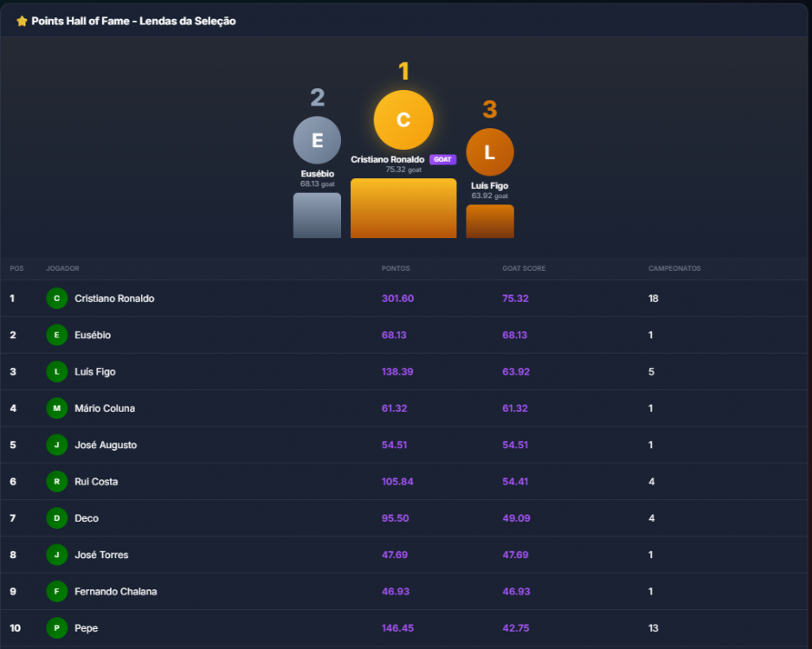Click the CAMPEONATOS column header
The width and height of the screenshot is (812, 649).
coord(674,268)
